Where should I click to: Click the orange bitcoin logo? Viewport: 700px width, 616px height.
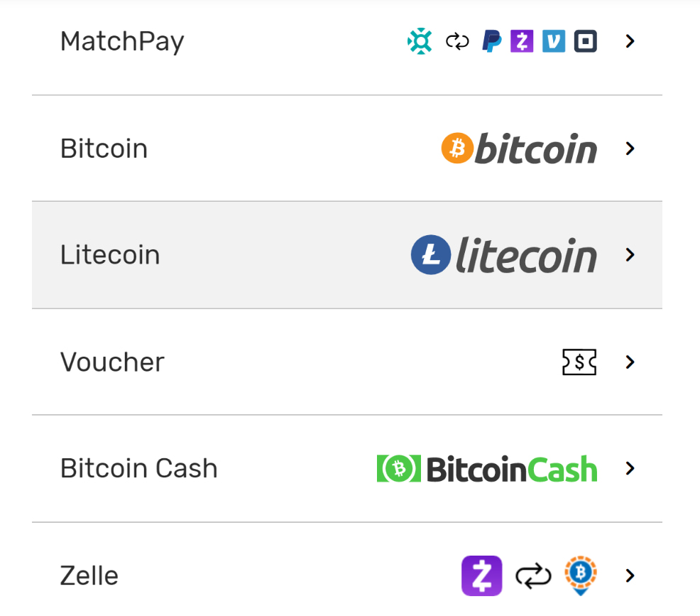click(x=519, y=148)
